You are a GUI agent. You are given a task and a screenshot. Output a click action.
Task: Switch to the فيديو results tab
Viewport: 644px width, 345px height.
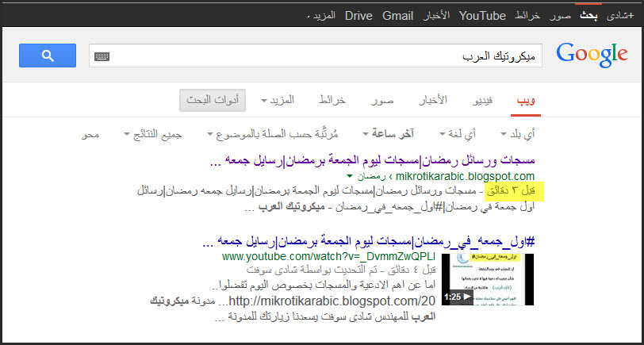[x=484, y=100]
